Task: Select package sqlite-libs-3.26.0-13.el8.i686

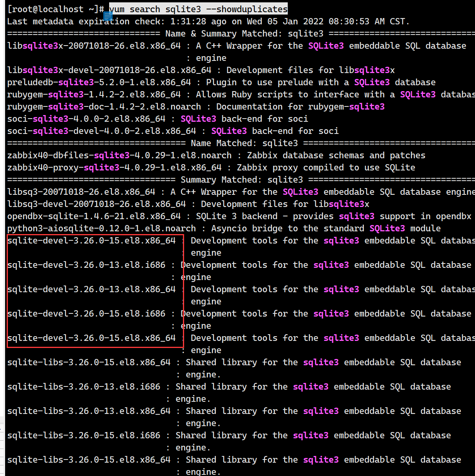Action: [x=84, y=386]
